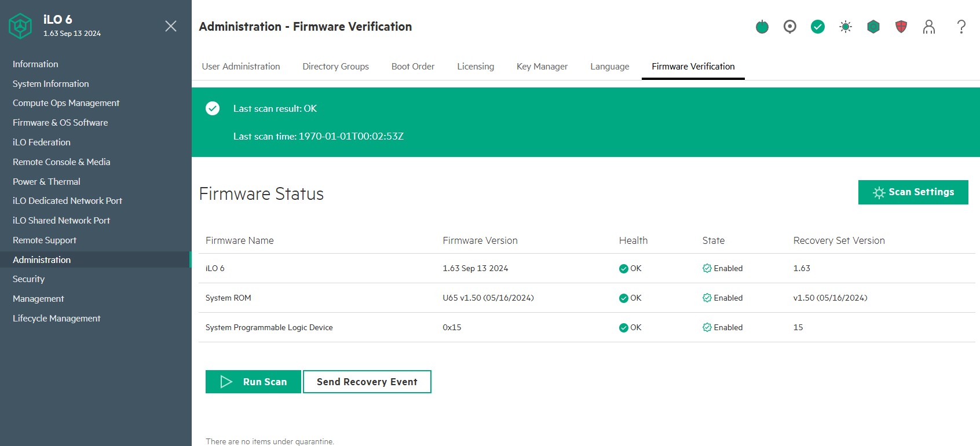Open help via question mark icon
Viewport: 980px width, 446px height.
point(961,27)
